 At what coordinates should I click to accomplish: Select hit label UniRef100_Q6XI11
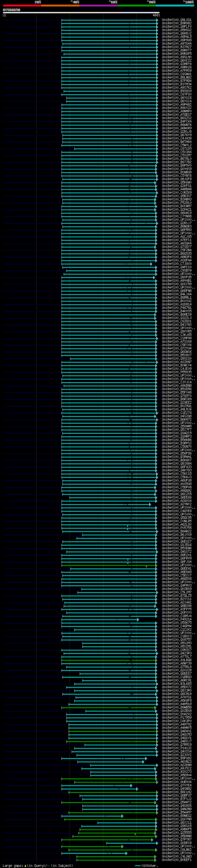177,822
